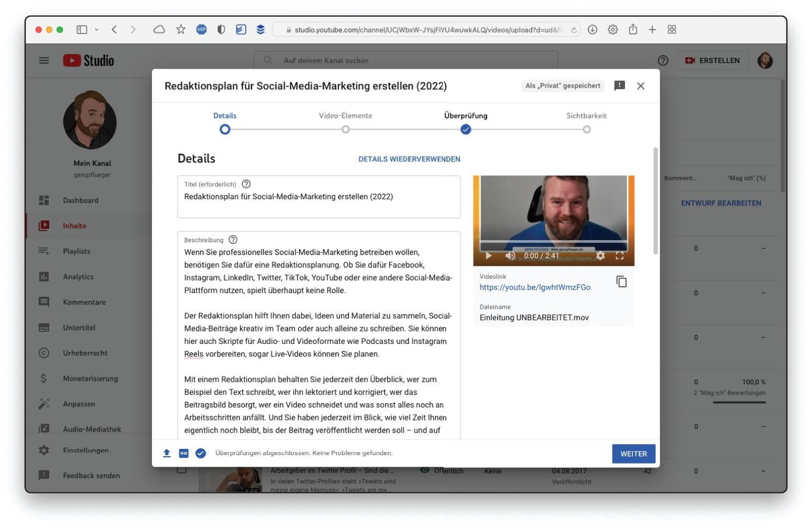Click ENTWURF BEARBEITEN behind the dialog
The image size is (812, 528).
coord(721,203)
